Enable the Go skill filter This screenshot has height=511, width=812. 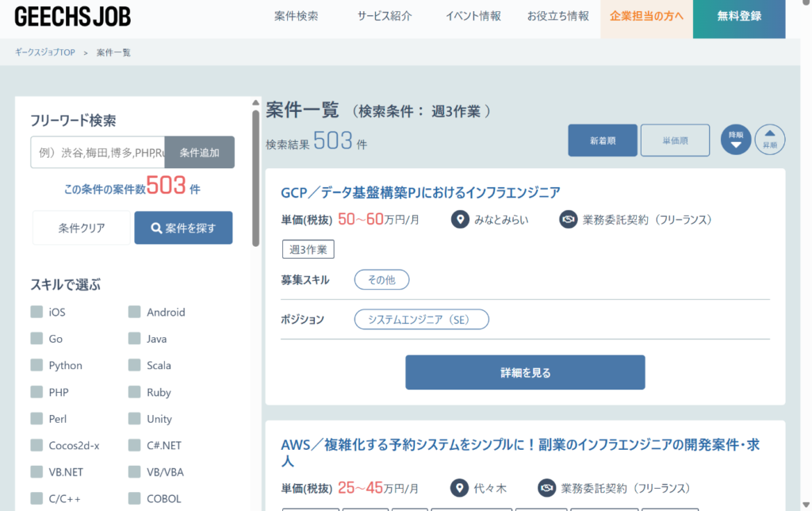[36, 339]
